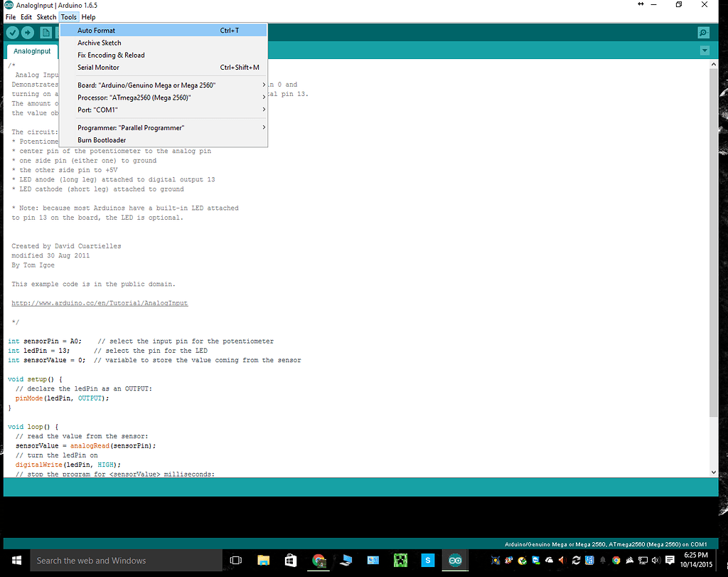Click the board info status text
728x577 pixels.
coord(606,544)
